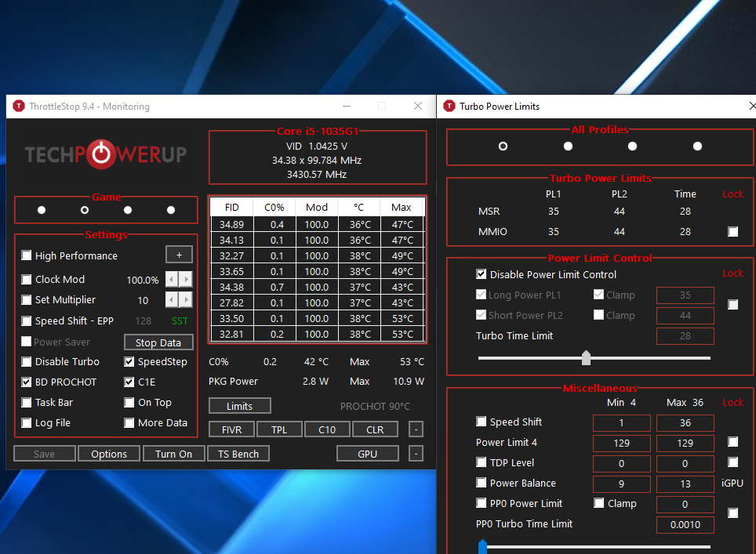Toggle the Power Limit Control Lock checkbox

point(732,305)
